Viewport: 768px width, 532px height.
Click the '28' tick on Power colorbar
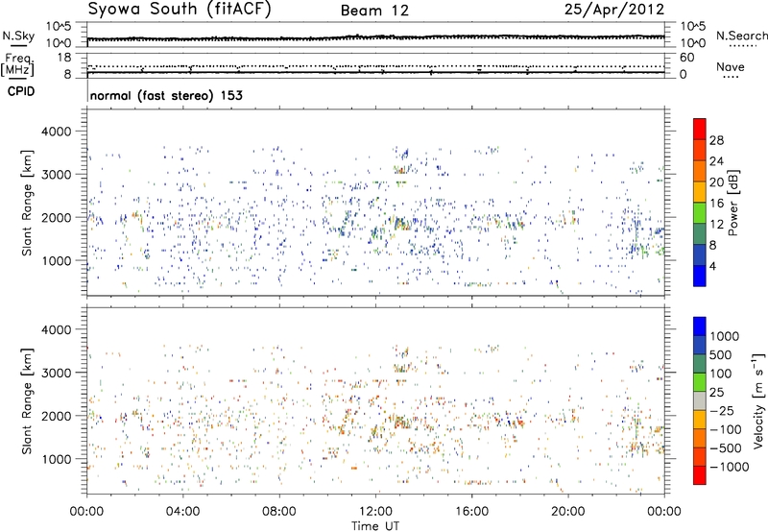point(716,140)
